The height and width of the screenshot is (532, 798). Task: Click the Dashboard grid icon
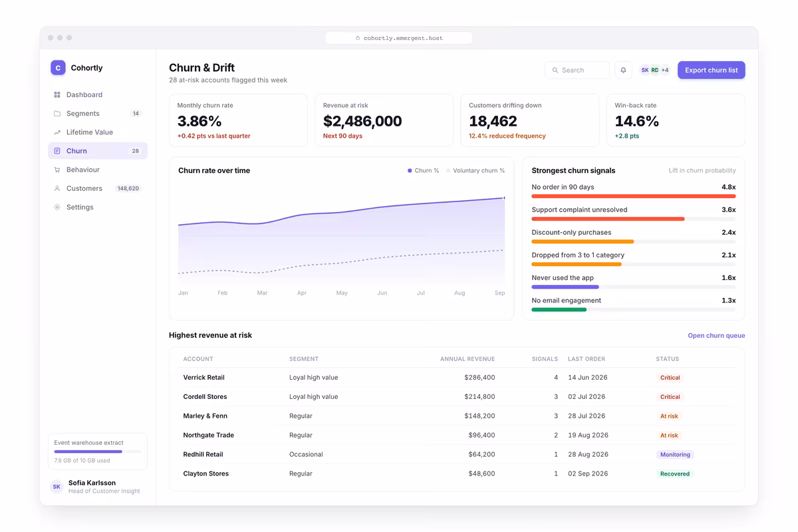(57, 95)
